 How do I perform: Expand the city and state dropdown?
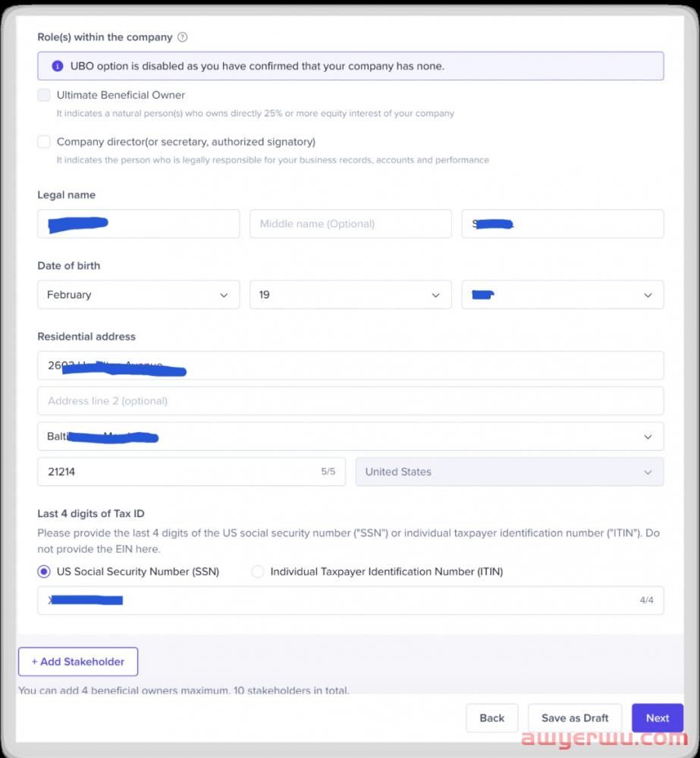coord(350,437)
